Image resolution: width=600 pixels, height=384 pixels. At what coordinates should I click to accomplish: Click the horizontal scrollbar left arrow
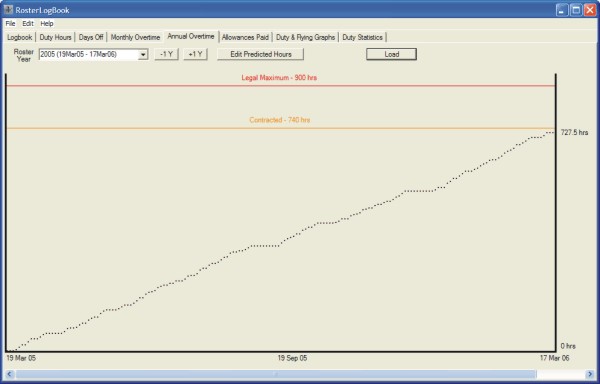point(10,374)
